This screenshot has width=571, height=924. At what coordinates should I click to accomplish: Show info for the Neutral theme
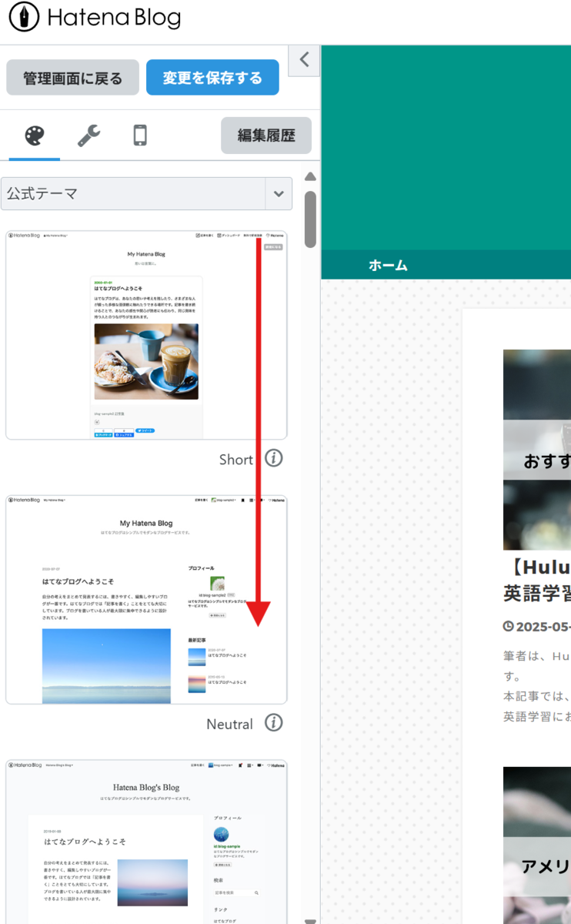point(274,723)
